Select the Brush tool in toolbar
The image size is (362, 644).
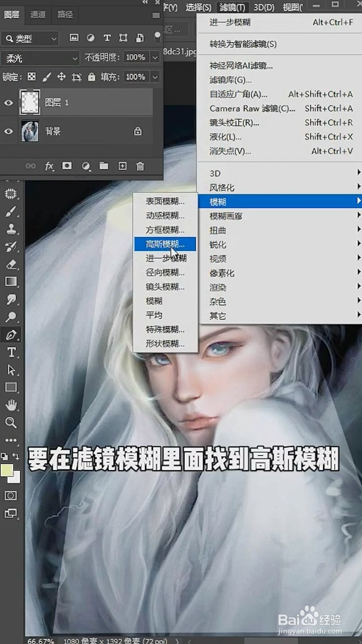11,212
